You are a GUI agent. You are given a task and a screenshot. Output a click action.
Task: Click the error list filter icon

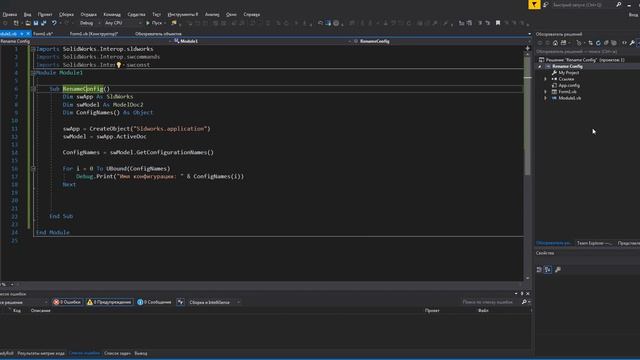(180, 302)
